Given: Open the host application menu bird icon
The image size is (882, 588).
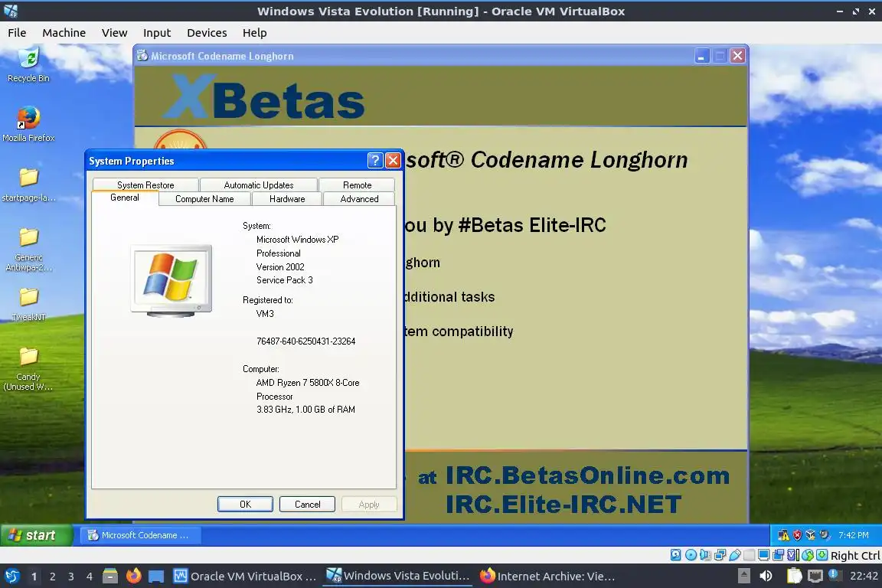Looking at the screenshot, I should pyautogui.click(x=11, y=576).
